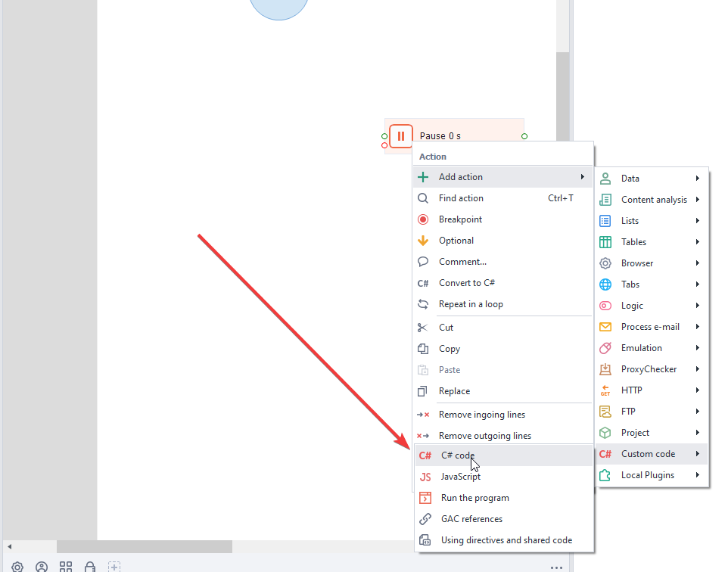Image resolution: width=728 pixels, height=572 pixels.
Task: Click the ProxyChecker icon
Action: pos(605,369)
